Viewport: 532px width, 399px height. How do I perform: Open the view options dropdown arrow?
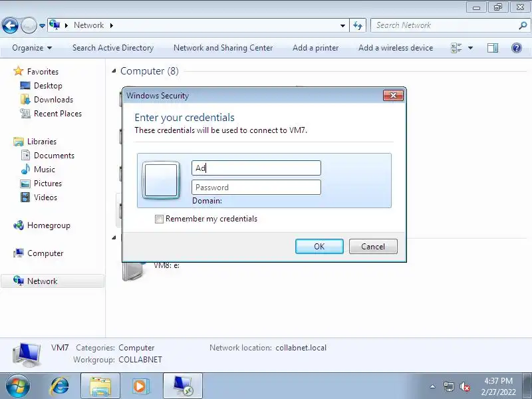coord(470,48)
